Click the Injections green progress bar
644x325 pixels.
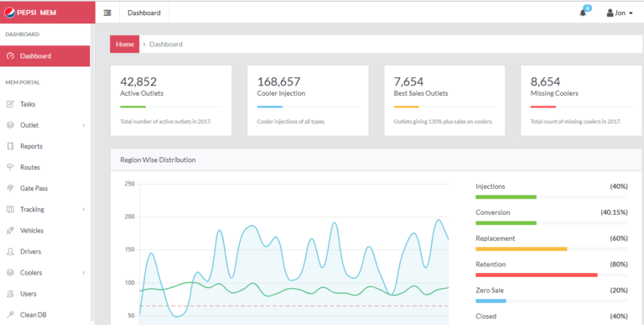[x=506, y=197]
